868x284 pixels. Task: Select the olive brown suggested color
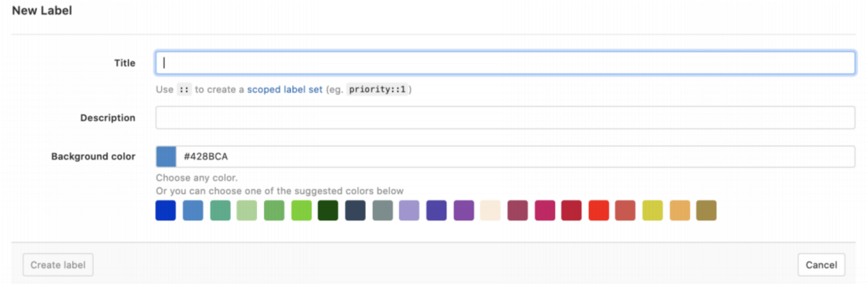[x=706, y=210]
